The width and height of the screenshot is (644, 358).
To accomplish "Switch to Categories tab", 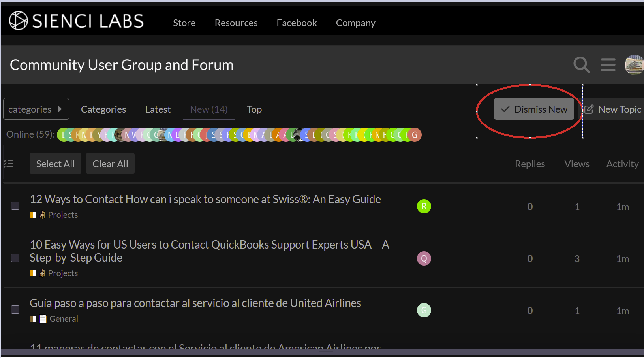I will point(103,109).
